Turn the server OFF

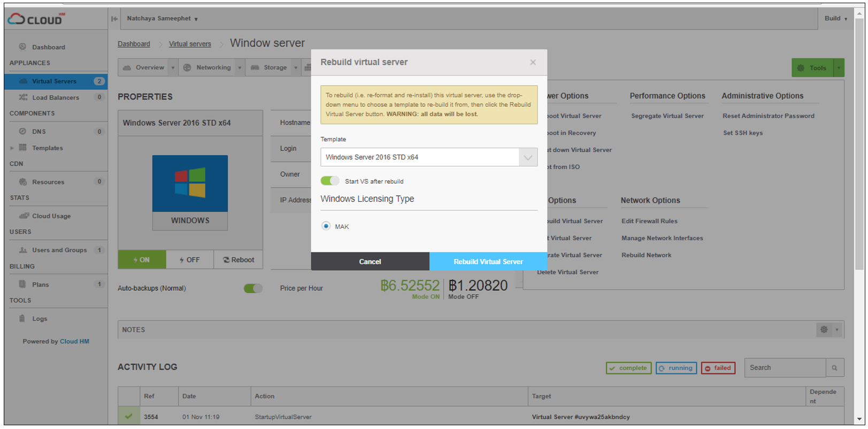coord(190,260)
